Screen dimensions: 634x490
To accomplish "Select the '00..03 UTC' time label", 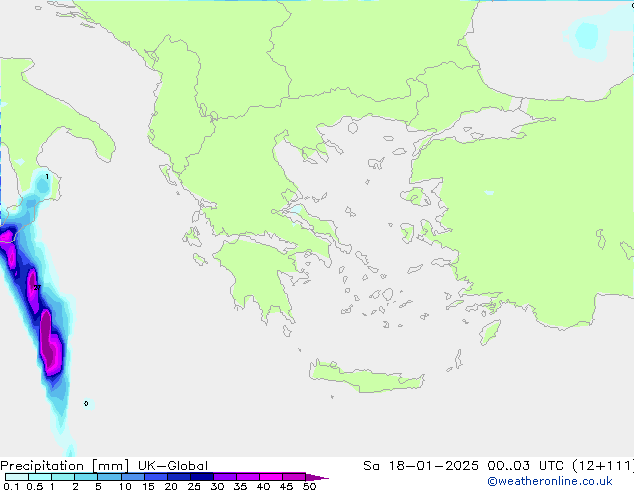I will coord(526,466).
